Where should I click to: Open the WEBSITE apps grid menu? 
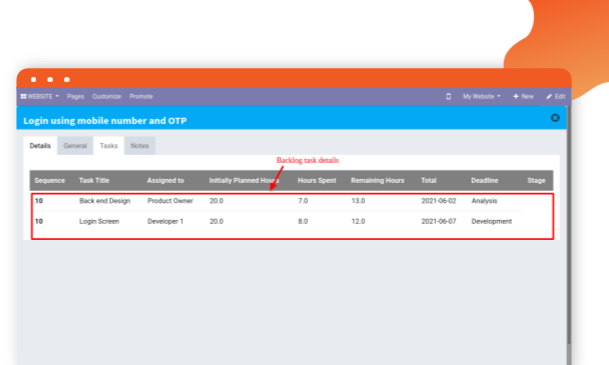point(39,96)
